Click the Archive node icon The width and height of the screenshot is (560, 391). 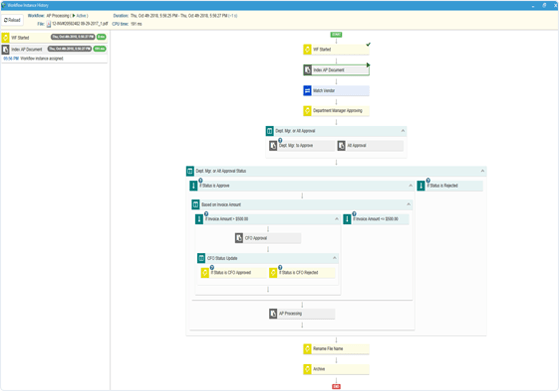(308, 369)
